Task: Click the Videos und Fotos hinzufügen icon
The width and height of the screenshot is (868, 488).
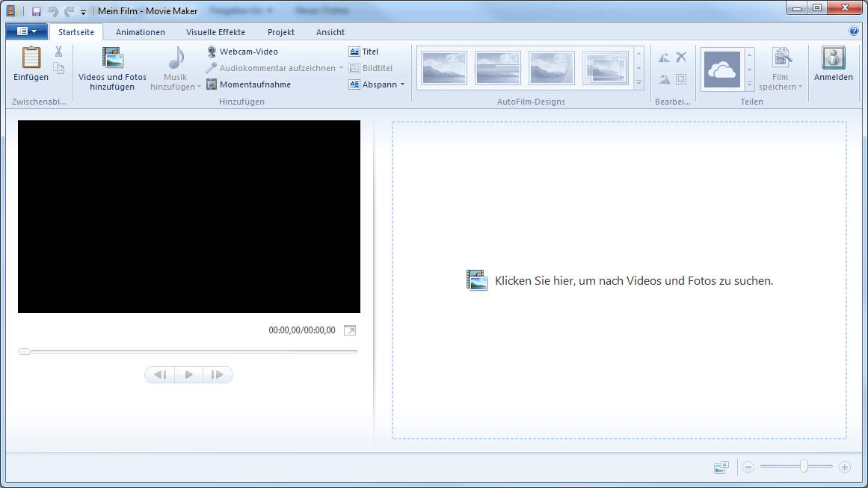Action: (x=112, y=58)
